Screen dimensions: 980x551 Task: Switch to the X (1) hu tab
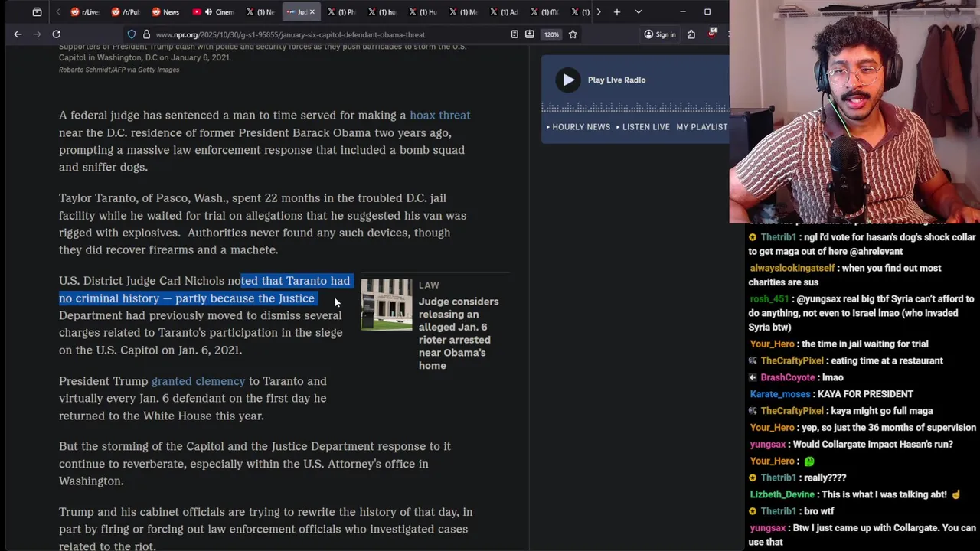382,11
